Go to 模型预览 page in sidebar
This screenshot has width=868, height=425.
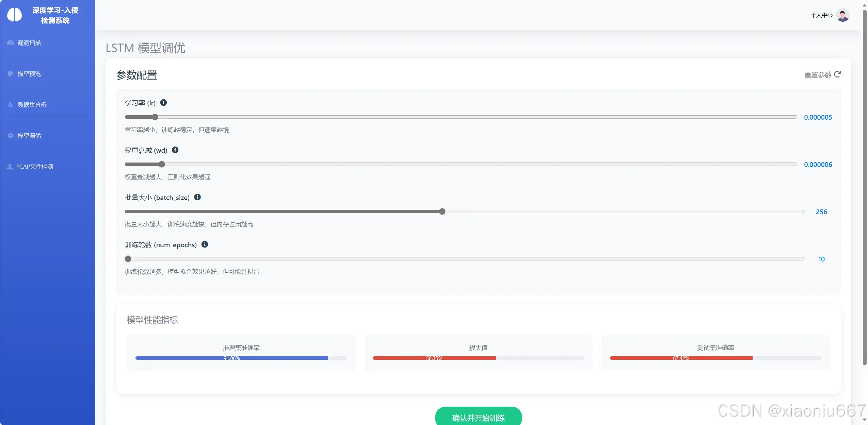pos(29,74)
